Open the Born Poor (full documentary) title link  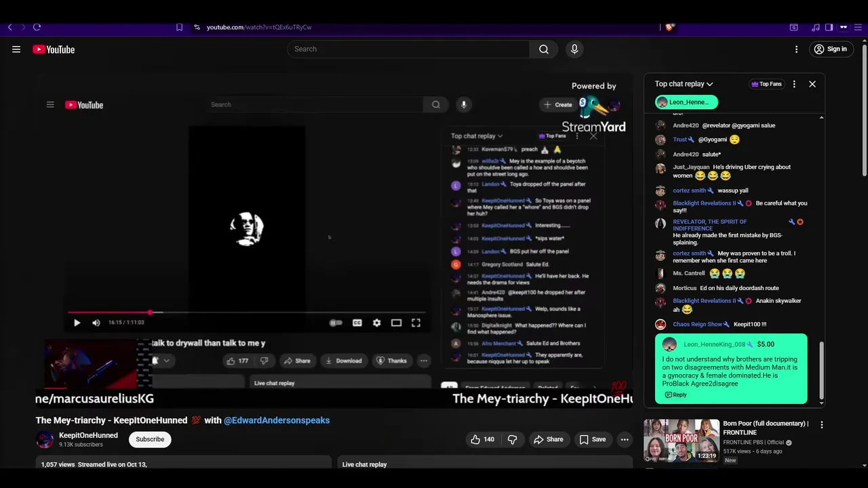click(x=766, y=428)
